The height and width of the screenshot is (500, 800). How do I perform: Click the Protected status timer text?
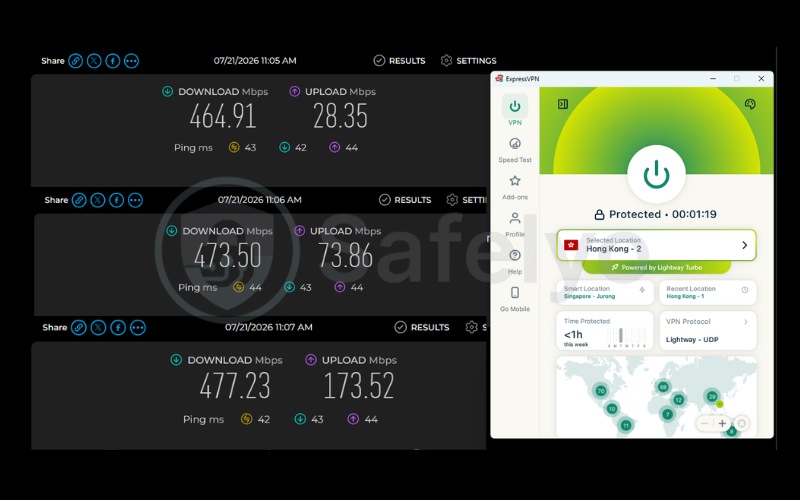[656, 214]
